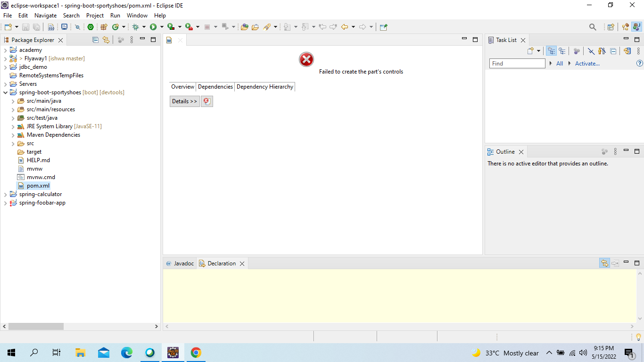Click the Debug bug icon
644x362 pixels.
[136, 27]
